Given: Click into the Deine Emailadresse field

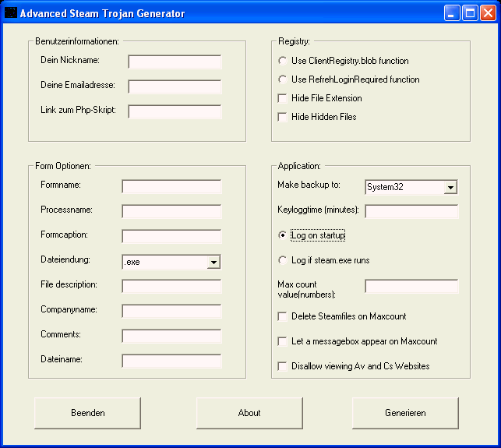Looking at the screenshot, I should 175,86.
